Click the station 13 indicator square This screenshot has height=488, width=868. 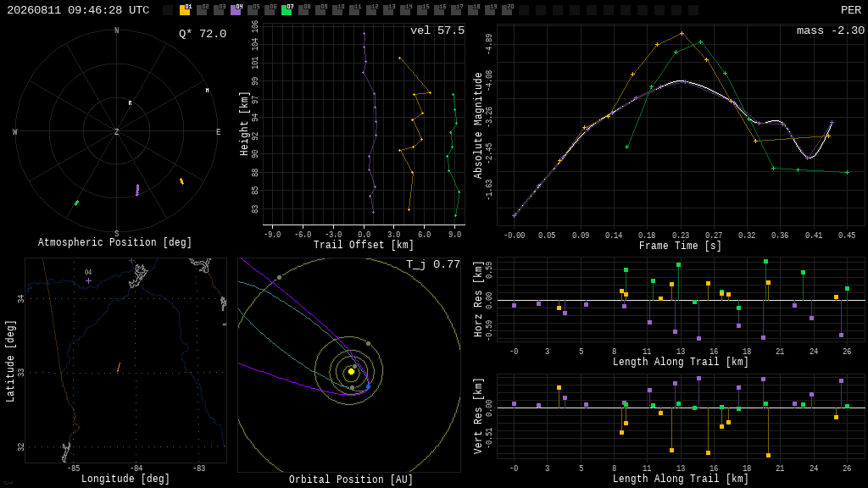point(388,10)
